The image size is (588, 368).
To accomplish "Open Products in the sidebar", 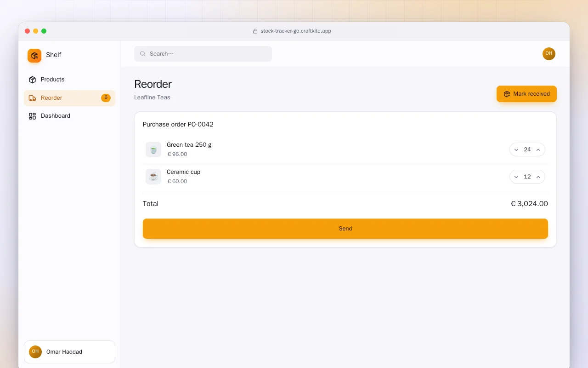I will tap(69, 80).
